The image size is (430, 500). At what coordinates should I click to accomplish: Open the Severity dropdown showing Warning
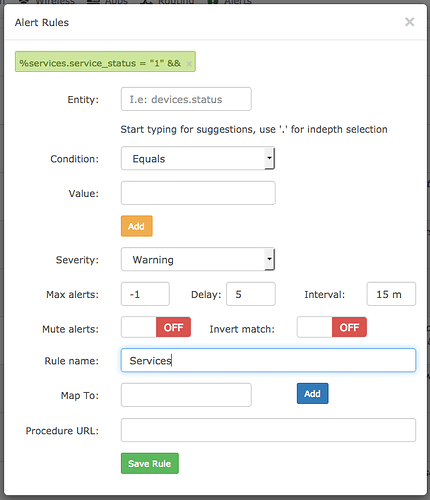[198, 259]
